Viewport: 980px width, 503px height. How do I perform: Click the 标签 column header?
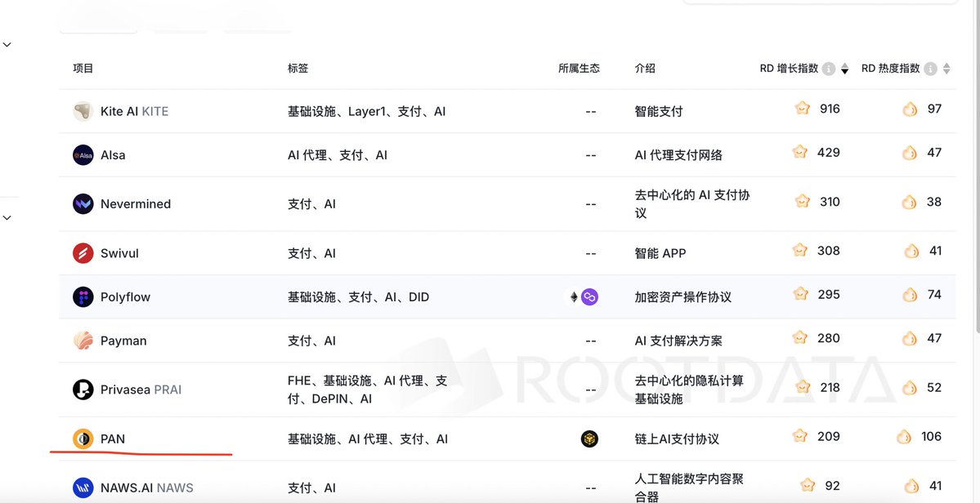(x=298, y=69)
